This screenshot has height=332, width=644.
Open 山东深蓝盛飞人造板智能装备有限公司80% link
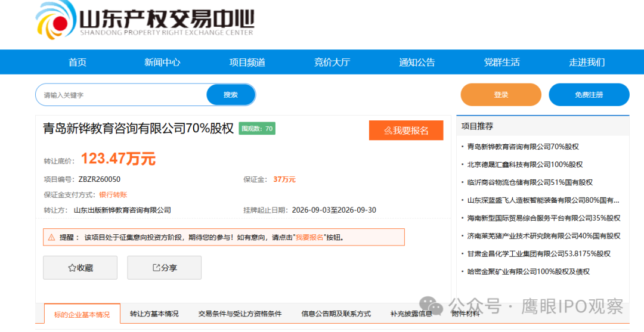tap(543, 200)
